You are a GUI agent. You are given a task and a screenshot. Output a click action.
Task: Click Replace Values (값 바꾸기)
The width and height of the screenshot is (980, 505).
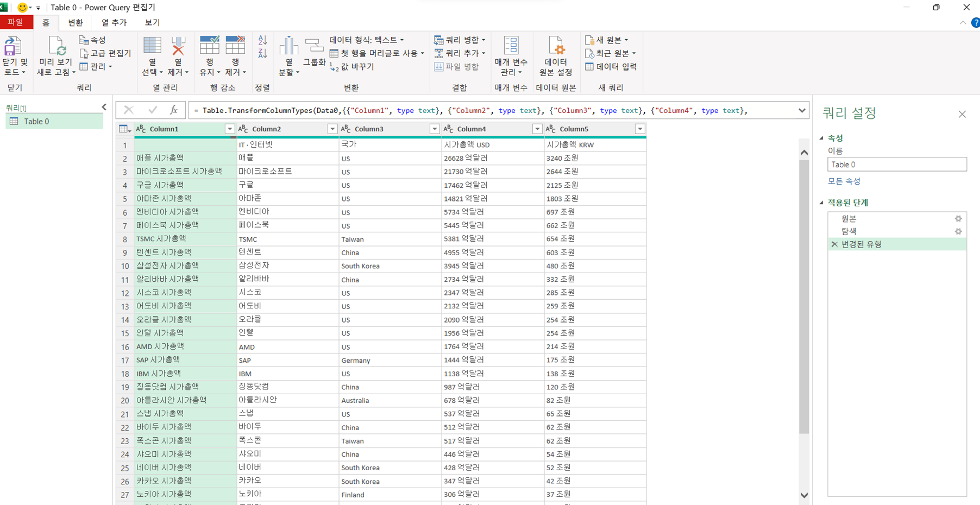[x=352, y=67]
